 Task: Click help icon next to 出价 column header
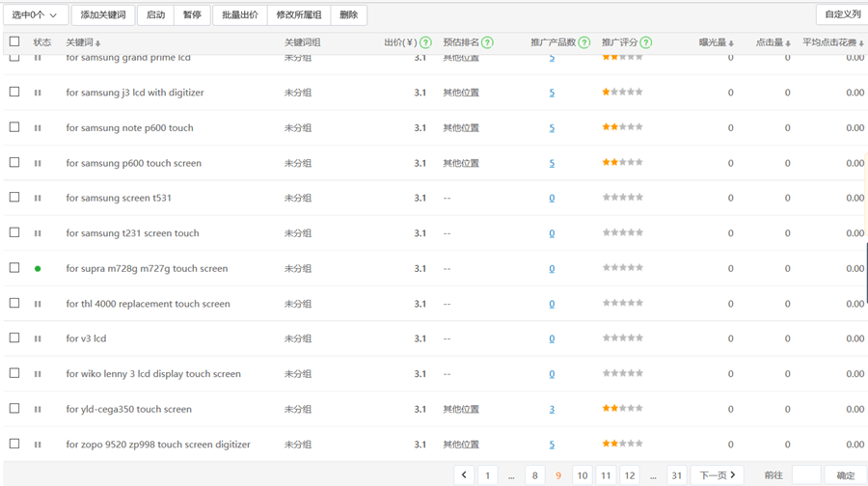click(425, 42)
